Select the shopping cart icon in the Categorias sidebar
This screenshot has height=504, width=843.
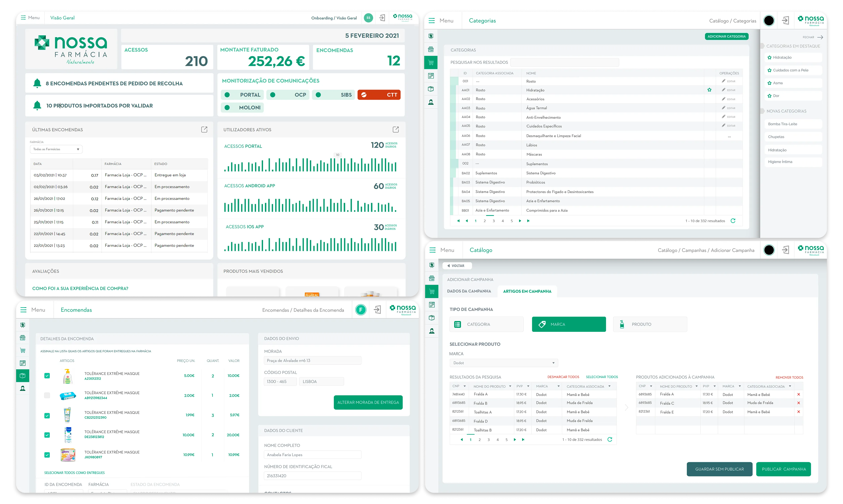[x=431, y=62]
